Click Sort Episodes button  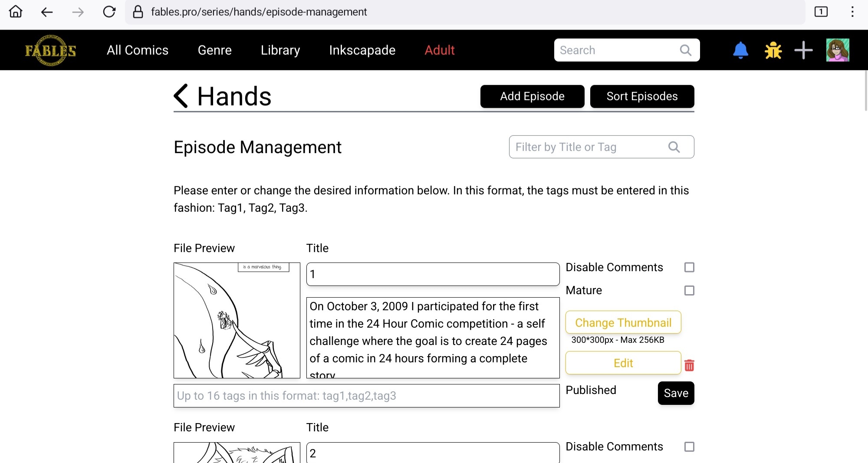pyautogui.click(x=642, y=96)
